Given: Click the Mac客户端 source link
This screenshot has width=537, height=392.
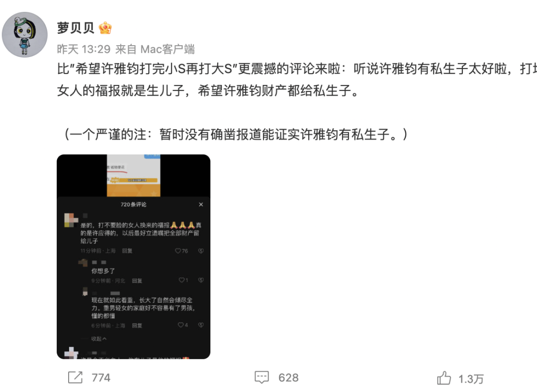Looking at the screenshot, I should tap(168, 49).
